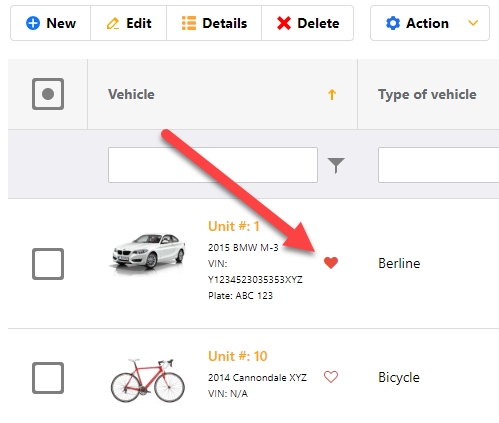Click the blue plus New icon
Viewport: 499px width, 423px height.
click(33, 23)
